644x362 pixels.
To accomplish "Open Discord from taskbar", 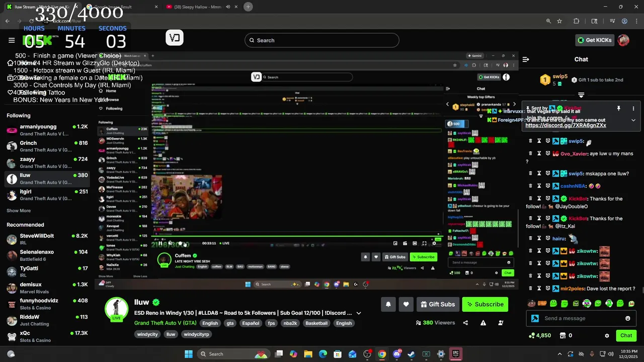I will point(397,354).
